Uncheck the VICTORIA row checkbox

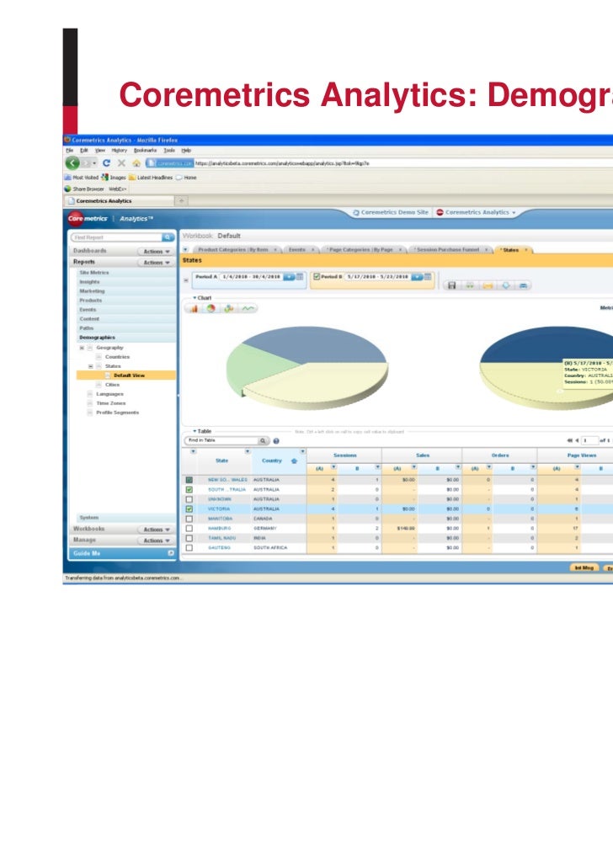click(x=189, y=509)
